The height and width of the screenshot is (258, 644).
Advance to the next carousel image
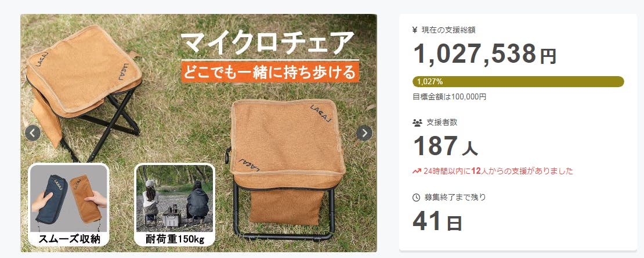pos(364,133)
